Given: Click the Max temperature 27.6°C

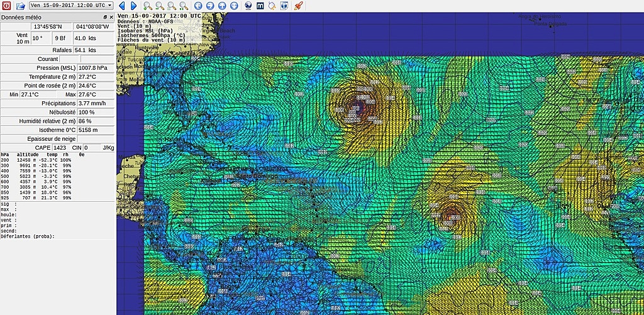Looking at the screenshot, I should click(96, 94).
